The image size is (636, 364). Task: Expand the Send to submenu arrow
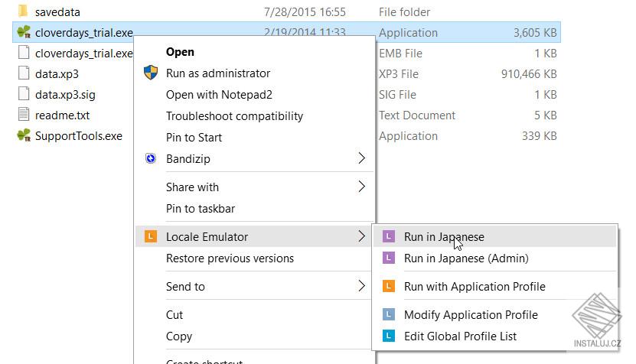pyautogui.click(x=362, y=287)
